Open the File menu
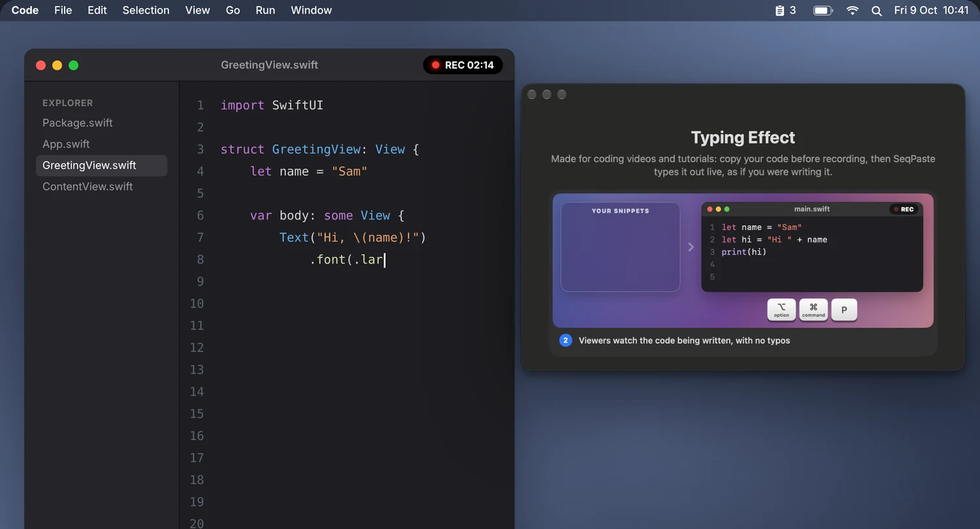This screenshot has width=980, height=529. click(x=63, y=10)
